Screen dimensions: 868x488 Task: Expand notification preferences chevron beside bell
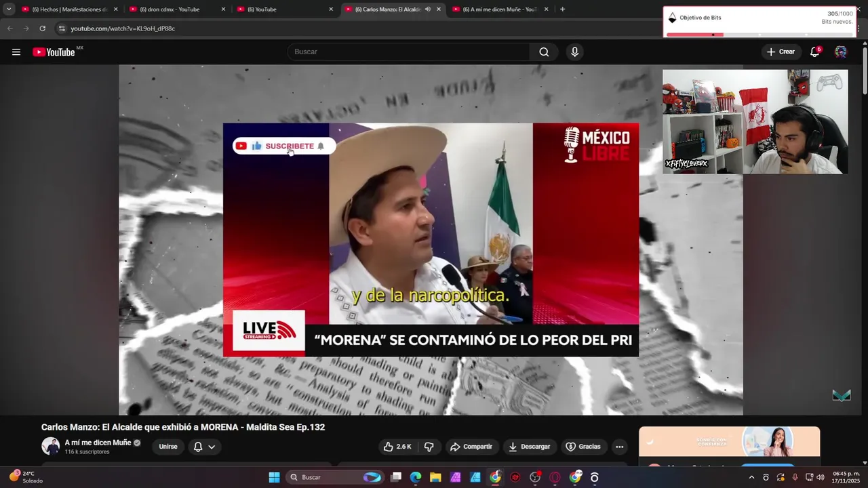212,447
